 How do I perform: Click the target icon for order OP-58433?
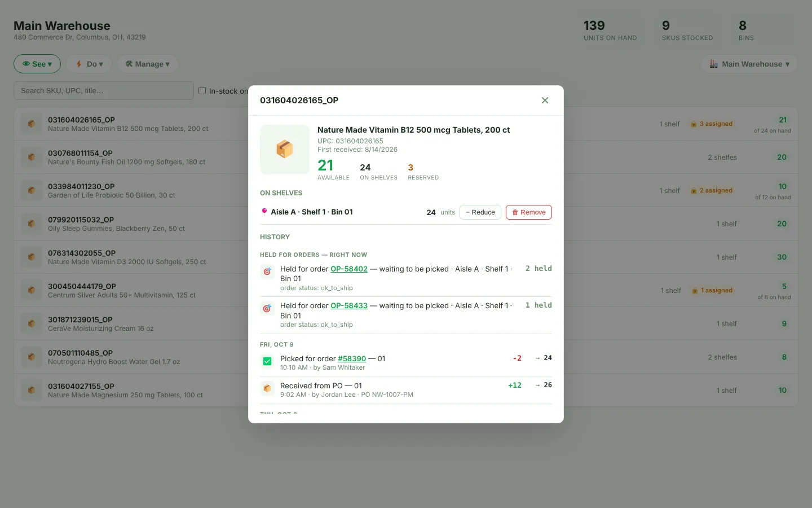[x=267, y=309]
